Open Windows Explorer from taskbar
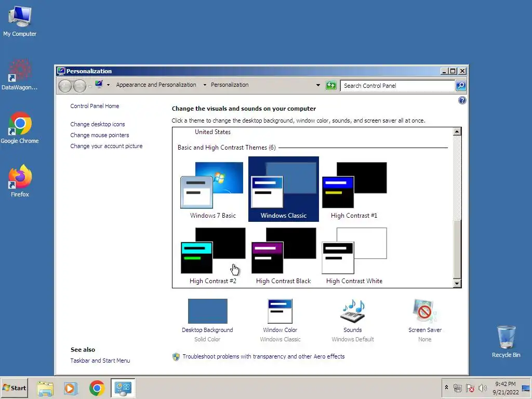 point(45,388)
